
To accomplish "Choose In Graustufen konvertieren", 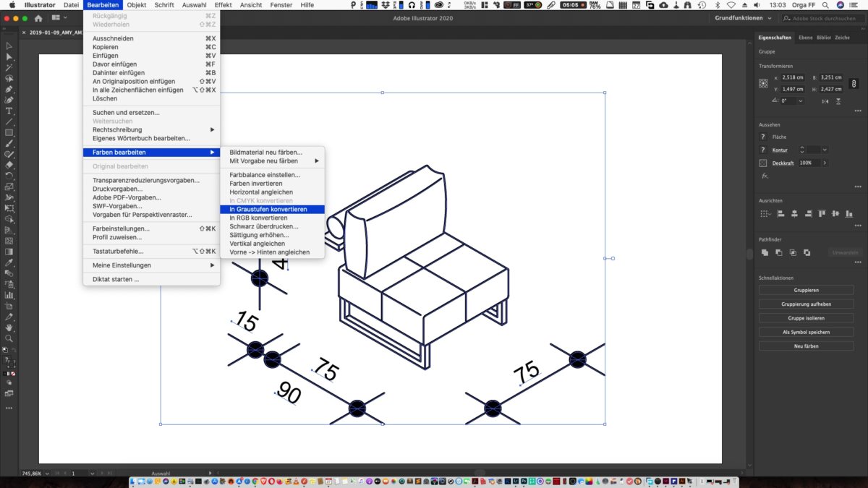I will (268, 209).
